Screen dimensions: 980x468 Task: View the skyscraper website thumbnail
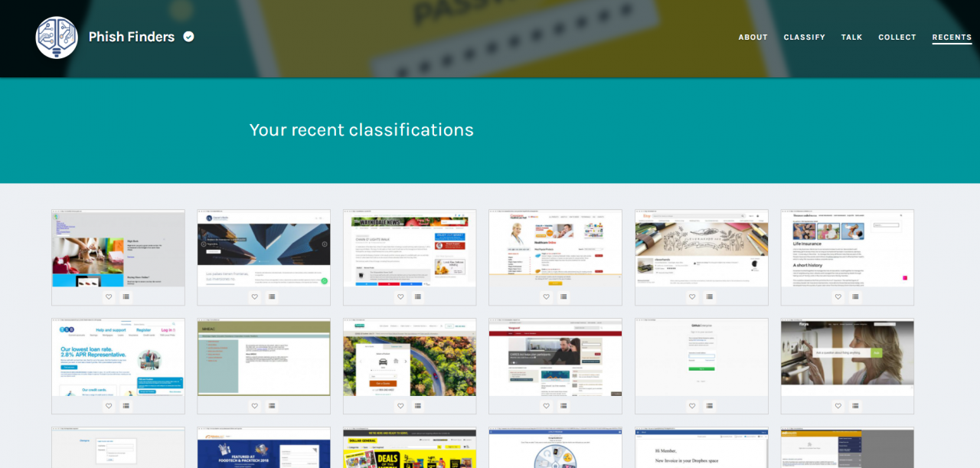(x=263, y=249)
